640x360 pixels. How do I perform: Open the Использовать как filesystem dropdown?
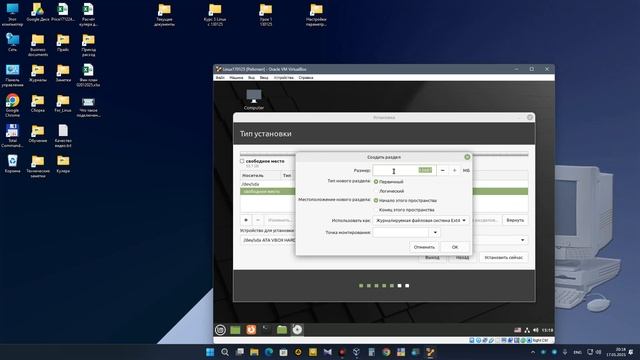point(420,220)
